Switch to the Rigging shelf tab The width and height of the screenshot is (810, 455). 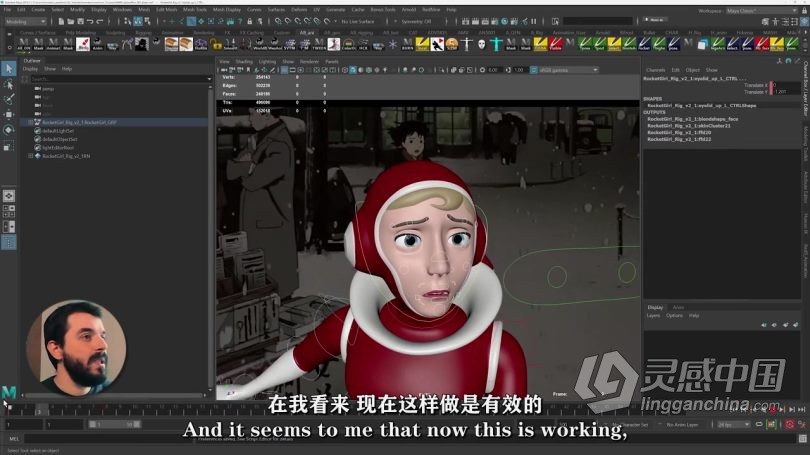143,33
